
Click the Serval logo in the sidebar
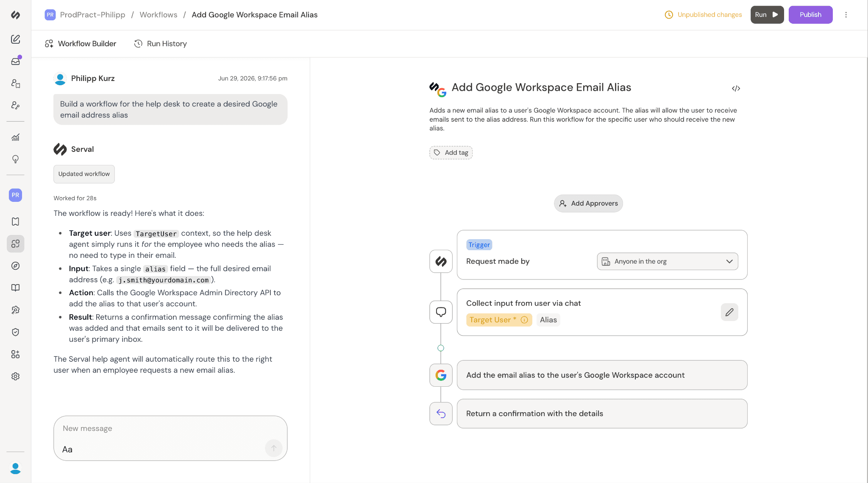15,15
